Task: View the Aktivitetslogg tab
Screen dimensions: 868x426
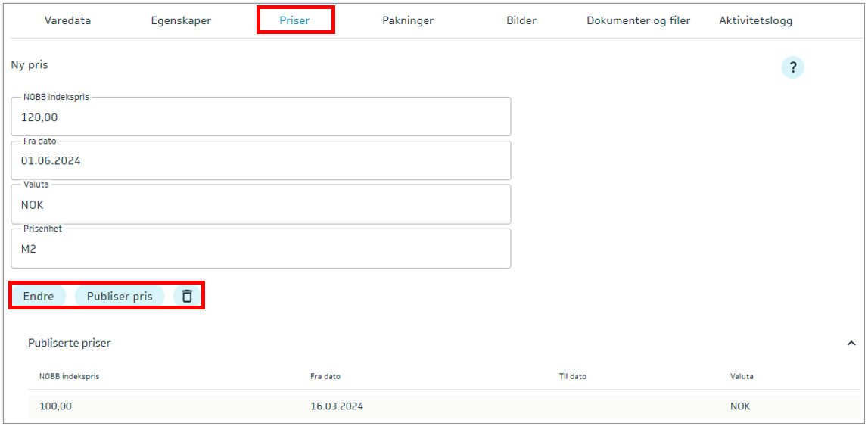Action: tap(755, 20)
